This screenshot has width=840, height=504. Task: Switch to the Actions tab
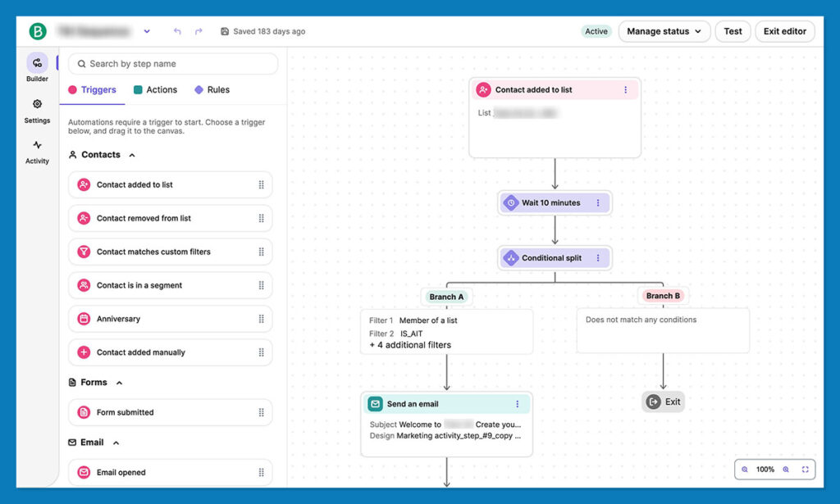[156, 90]
